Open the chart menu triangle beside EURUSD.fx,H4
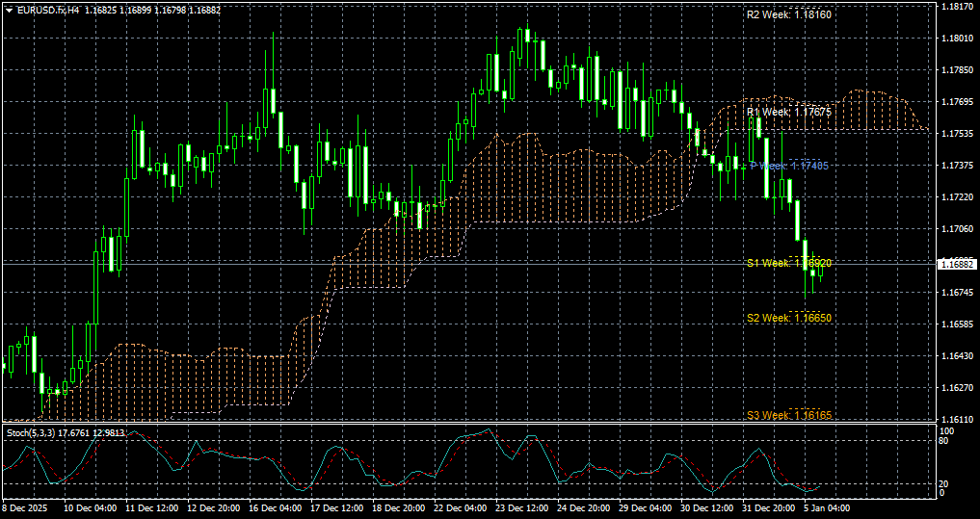980x519 pixels. 9,11
